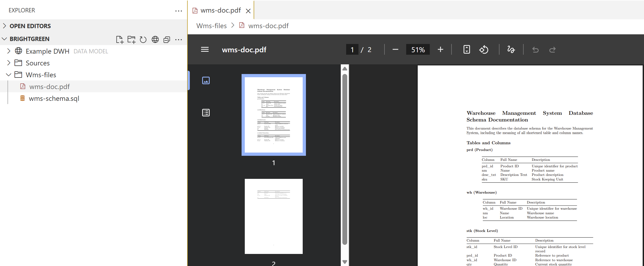Select the wms-doc.pdf editor tab

click(220, 10)
